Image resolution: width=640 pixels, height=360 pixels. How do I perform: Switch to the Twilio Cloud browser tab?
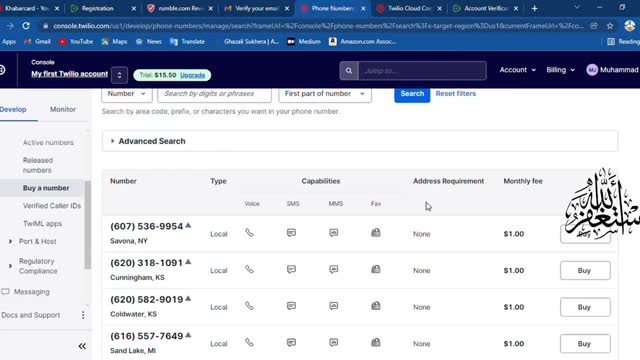(x=409, y=8)
